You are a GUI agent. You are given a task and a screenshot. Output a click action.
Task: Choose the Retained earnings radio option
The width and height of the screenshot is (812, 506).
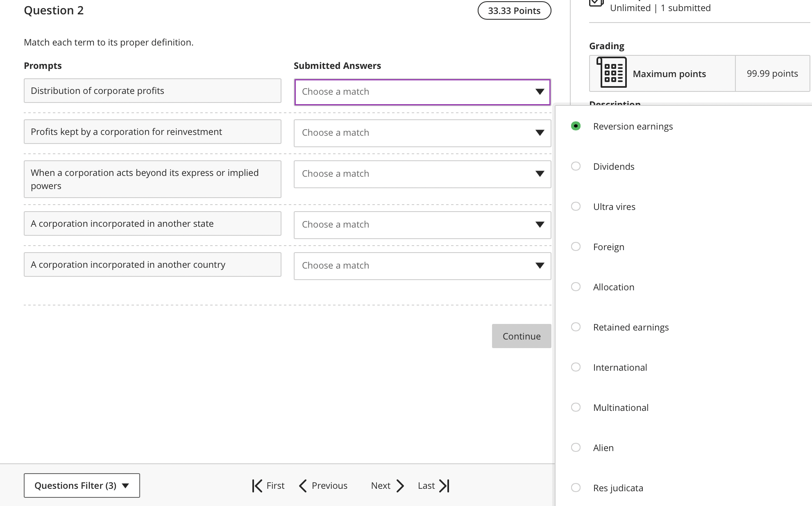click(x=576, y=327)
